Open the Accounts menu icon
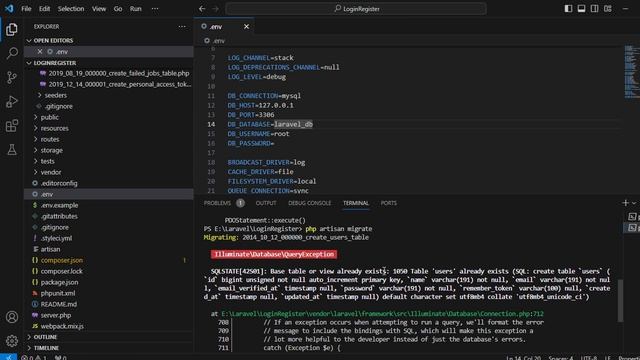Viewport: 640px width, 360px height. pos(12,317)
